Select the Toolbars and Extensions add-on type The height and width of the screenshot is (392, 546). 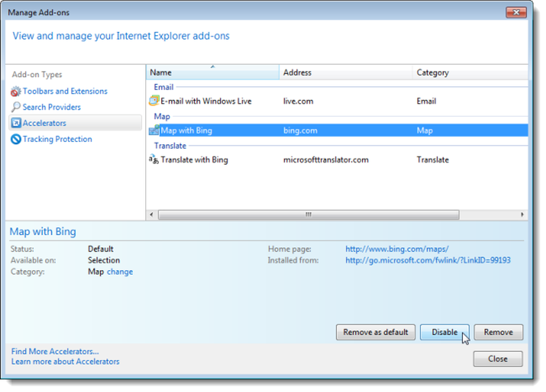click(x=65, y=91)
